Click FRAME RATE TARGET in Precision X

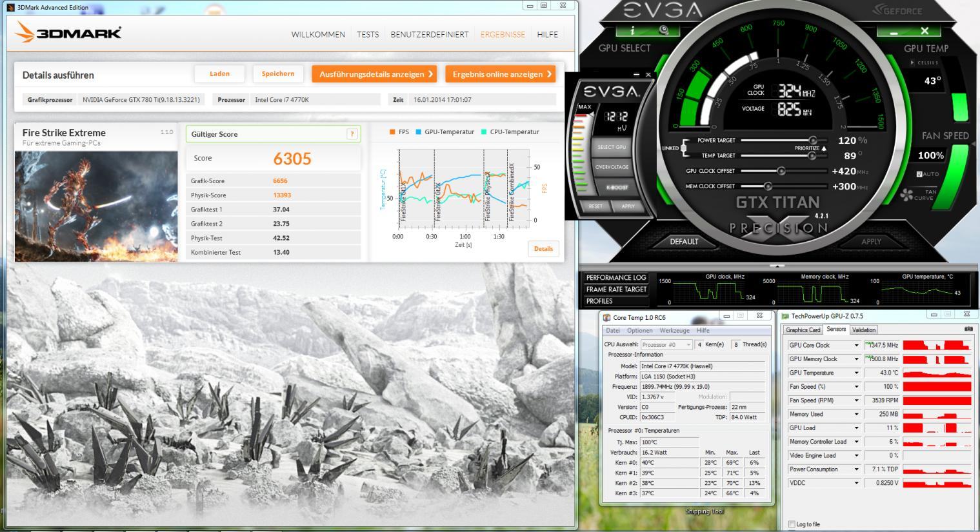(x=616, y=290)
